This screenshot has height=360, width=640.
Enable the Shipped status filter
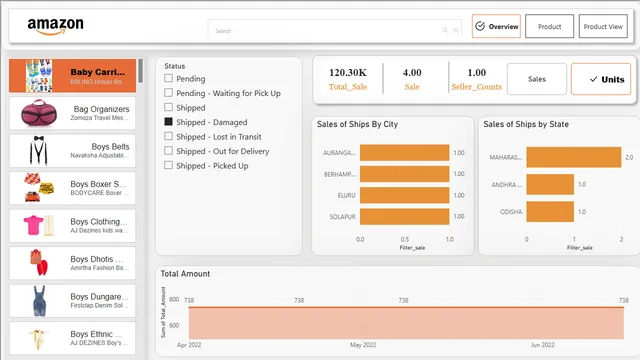[168, 107]
